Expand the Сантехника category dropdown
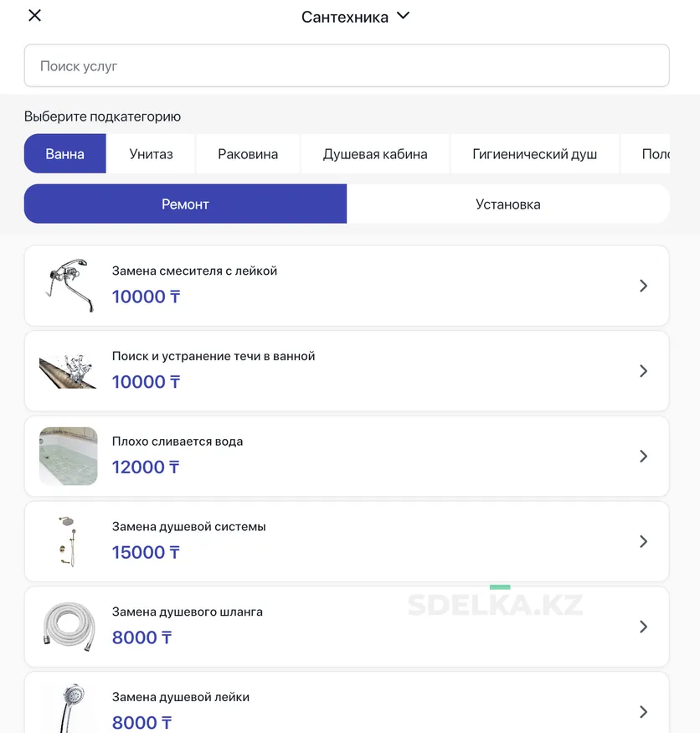Image resolution: width=700 pixels, height=733 pixels. click(x=403, y=16)
